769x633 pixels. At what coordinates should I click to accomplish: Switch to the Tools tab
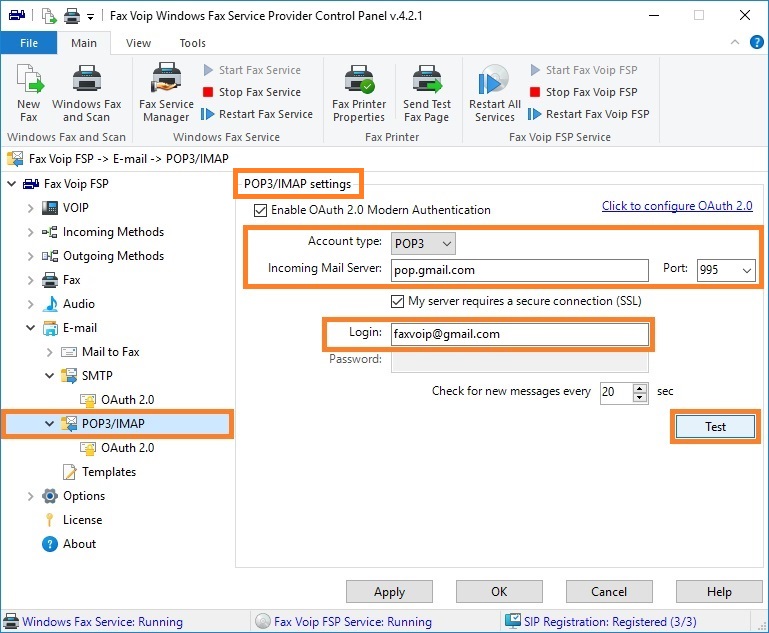192,43
